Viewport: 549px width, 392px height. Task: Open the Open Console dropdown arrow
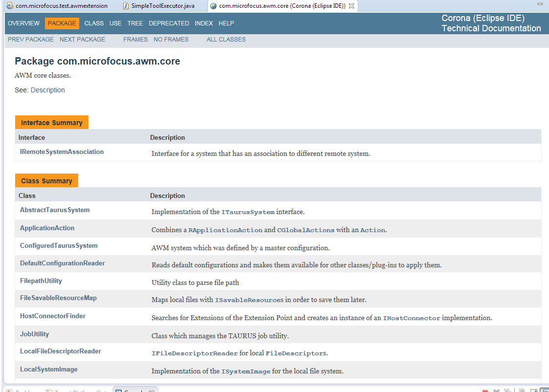pyautogui.click(x=548, y=389)
